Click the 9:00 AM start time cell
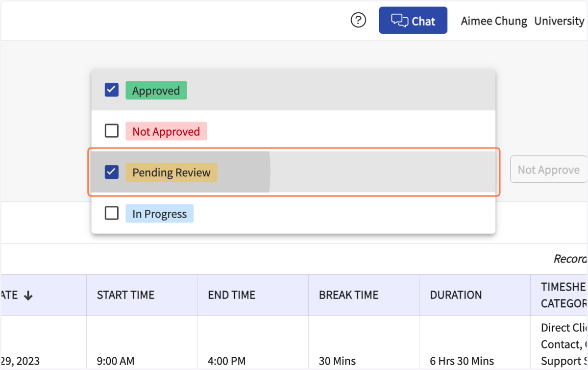Viewport: 588px width, 370px height. coord(116,361)
